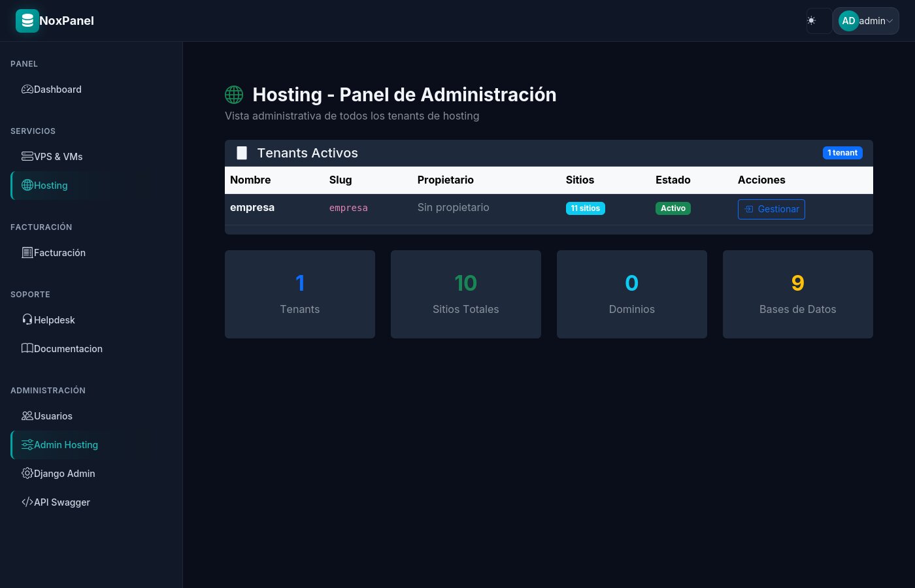The image size is (915, 588).
Task: Click the Usuarios people icon
Action: pyautogui.click(x=27, y=416)
